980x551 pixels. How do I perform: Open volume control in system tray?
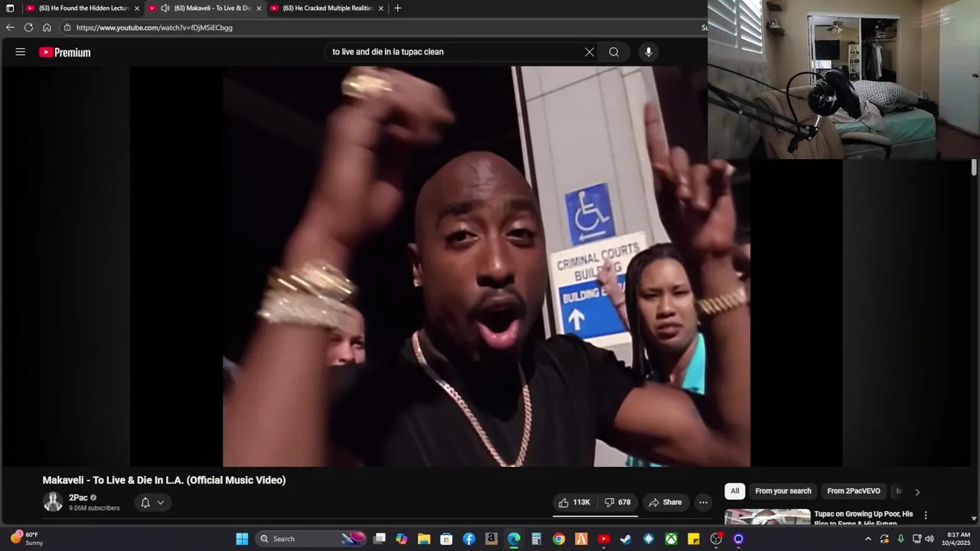pos(929,539)
